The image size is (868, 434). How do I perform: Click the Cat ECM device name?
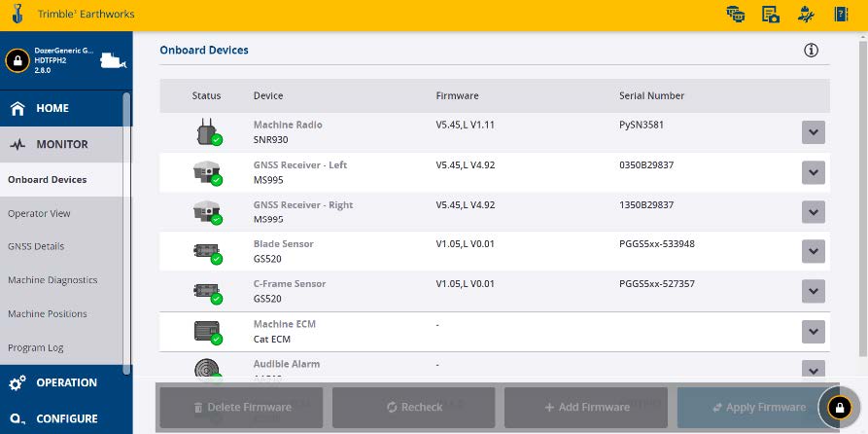[272, 340]
